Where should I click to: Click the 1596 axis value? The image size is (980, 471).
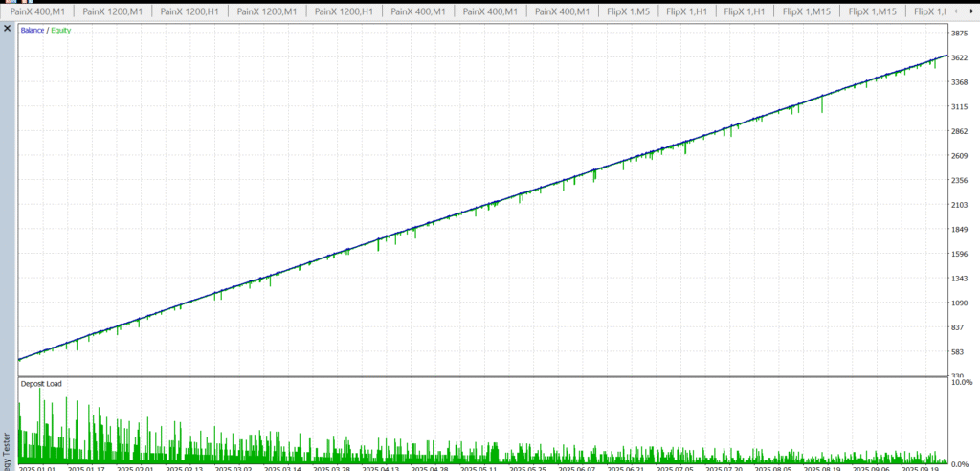[959, 254]
